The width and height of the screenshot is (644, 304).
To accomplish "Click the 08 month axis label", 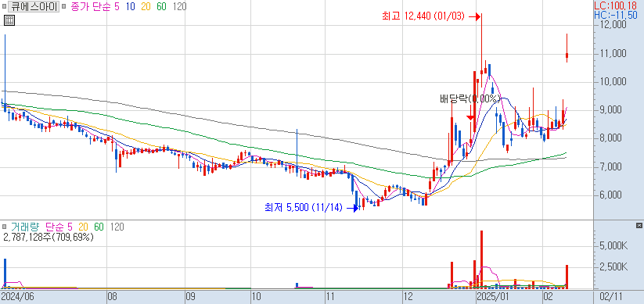I will 113,296.
